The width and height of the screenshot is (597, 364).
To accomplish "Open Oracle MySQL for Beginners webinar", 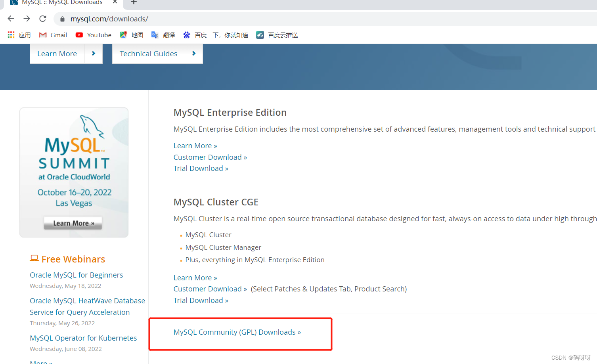I will click(77, 275).
